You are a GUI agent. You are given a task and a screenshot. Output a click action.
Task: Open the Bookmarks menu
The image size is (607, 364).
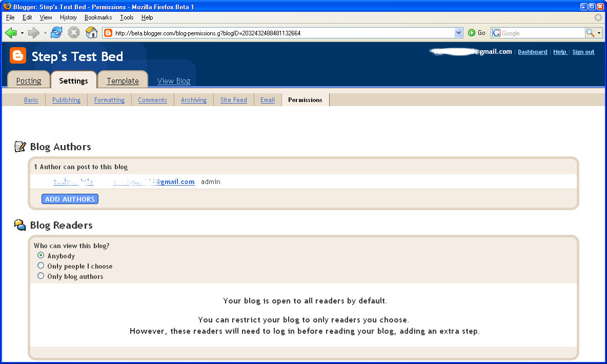click(98, 17)
